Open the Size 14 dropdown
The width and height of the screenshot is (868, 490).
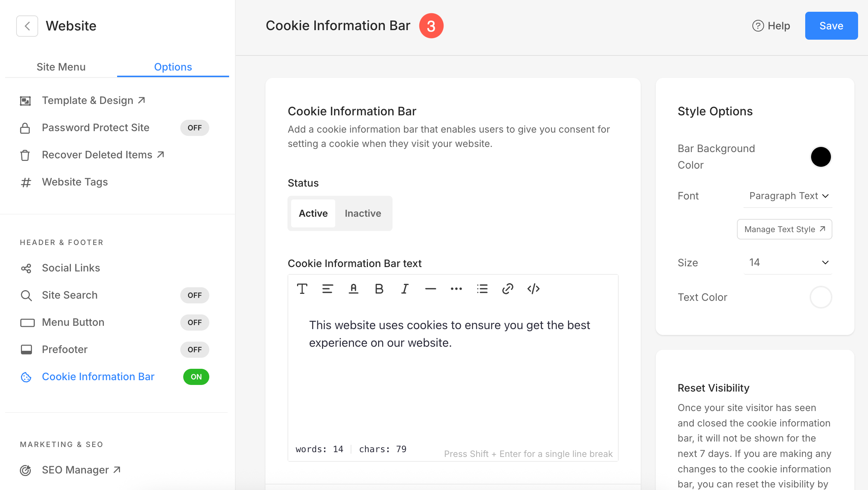(788, 263)
